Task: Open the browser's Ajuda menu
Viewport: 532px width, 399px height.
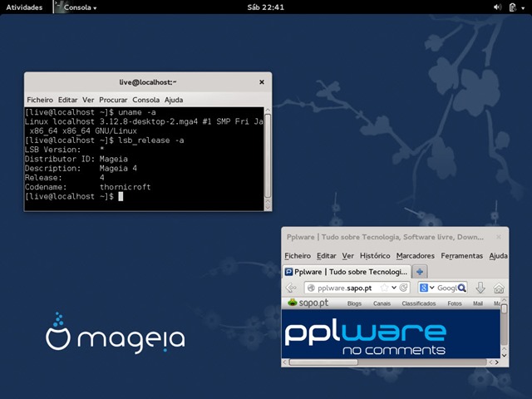Action: pyautogui.click(x=499, y=256)
